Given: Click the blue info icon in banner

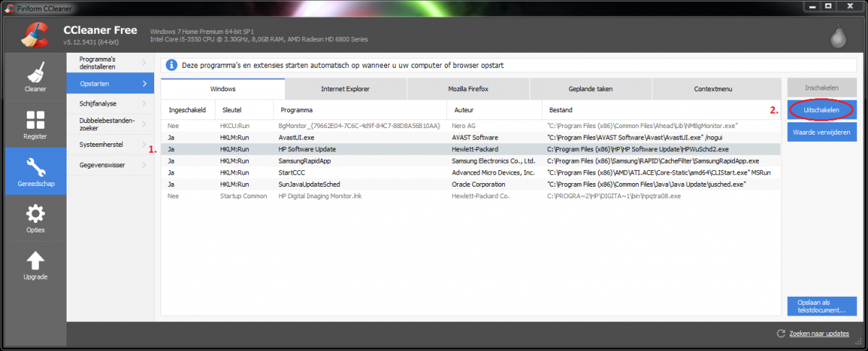Looking at the screenshot, I should tap(171, 65).
